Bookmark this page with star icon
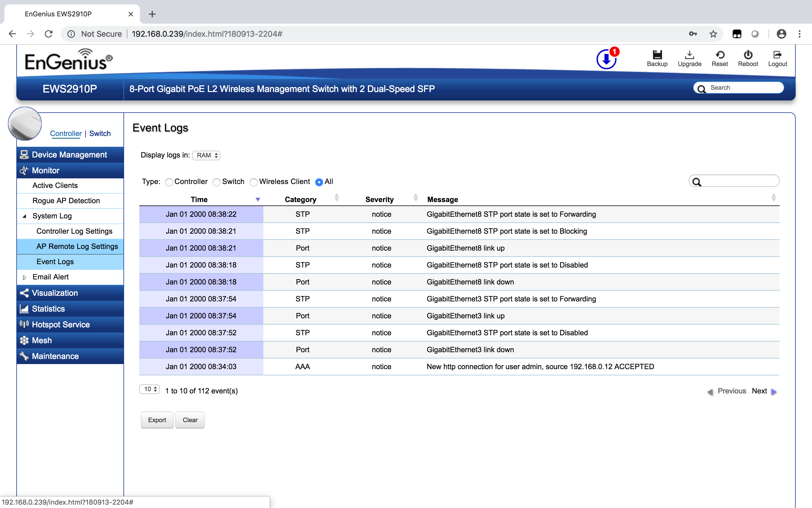The image size is (812, 508). [713, 34]
